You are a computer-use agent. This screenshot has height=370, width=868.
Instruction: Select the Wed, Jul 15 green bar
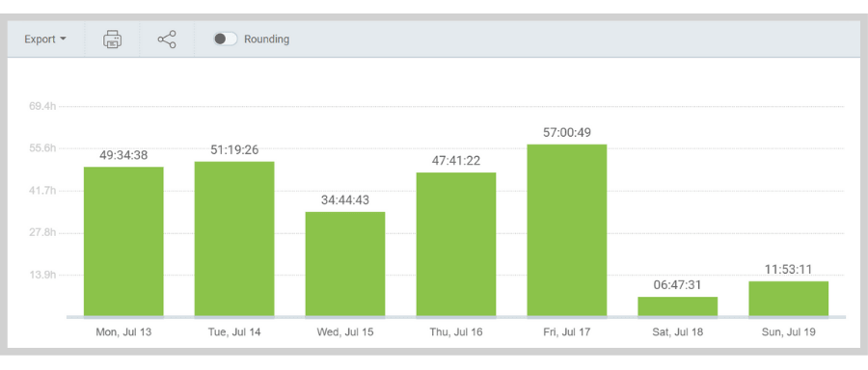click(x=345, y=264)
